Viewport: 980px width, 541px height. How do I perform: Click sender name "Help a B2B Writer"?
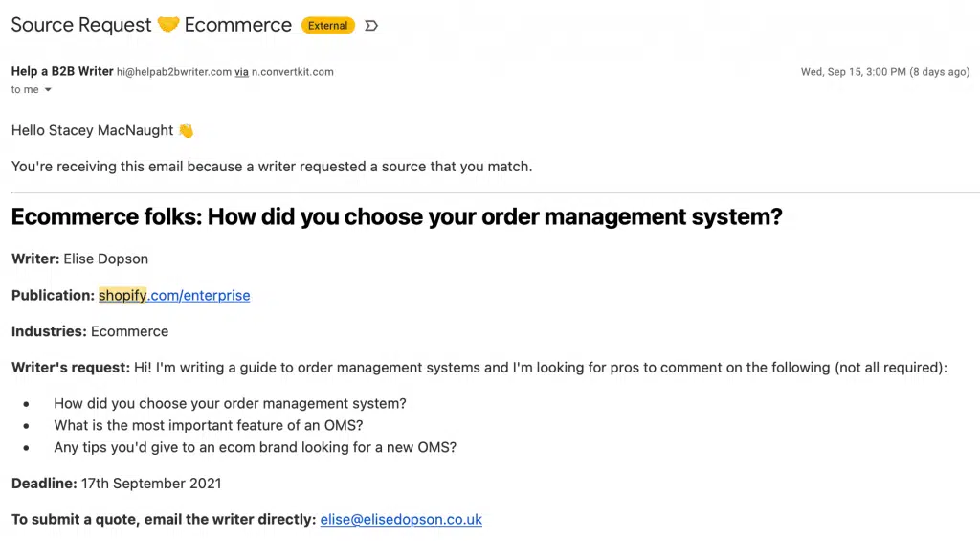pos(61,72)
